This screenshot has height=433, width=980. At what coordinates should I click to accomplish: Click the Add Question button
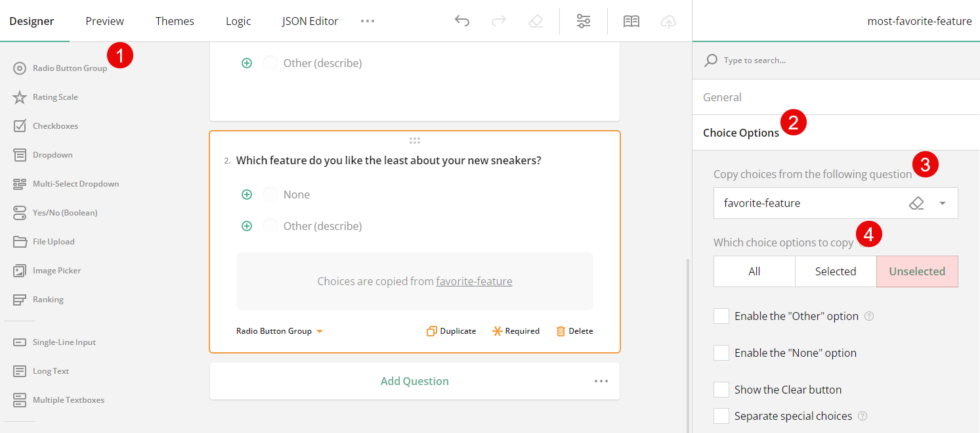pos(414,381)
